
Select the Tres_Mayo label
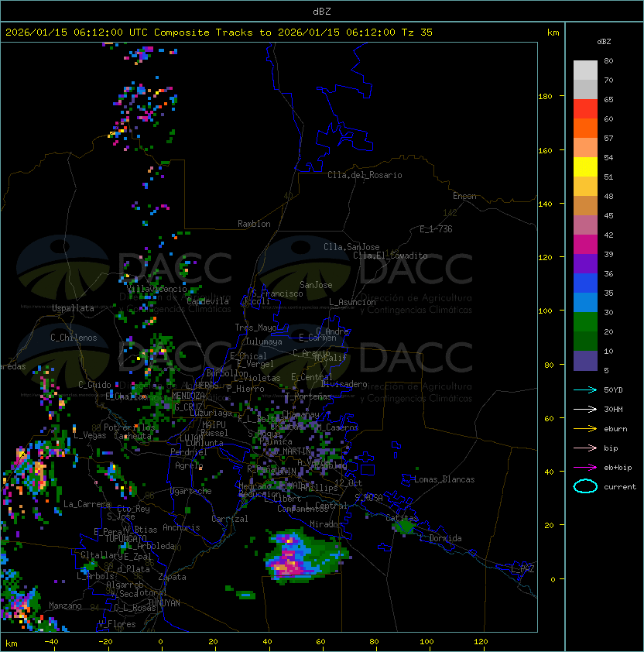[x=255, y=328]
